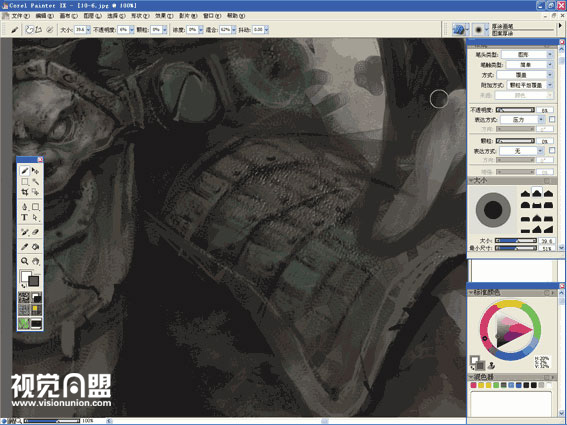Pick the Shape Selection arrow tool
Viewport: 567px width, 425px height.
point(35,218)
